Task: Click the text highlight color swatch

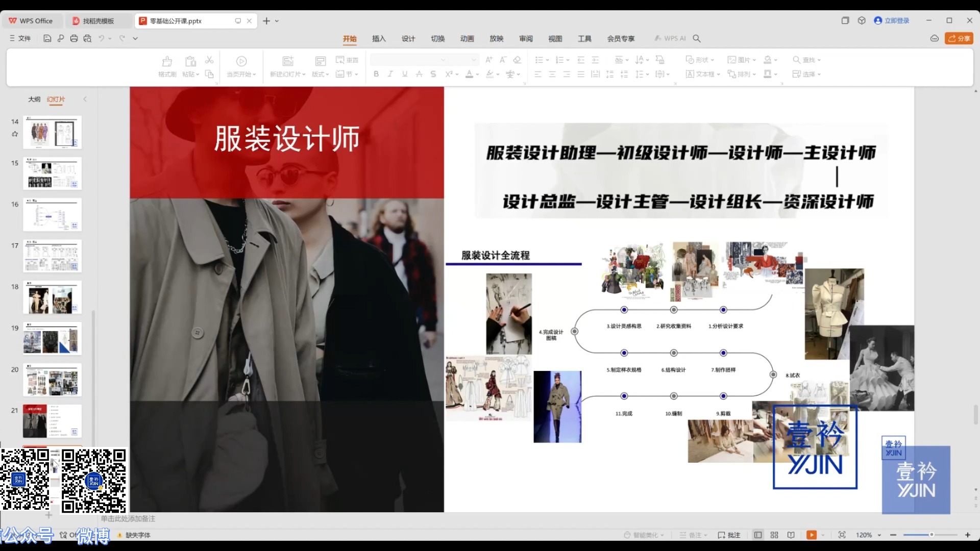Action: click(x=489, y=74)
